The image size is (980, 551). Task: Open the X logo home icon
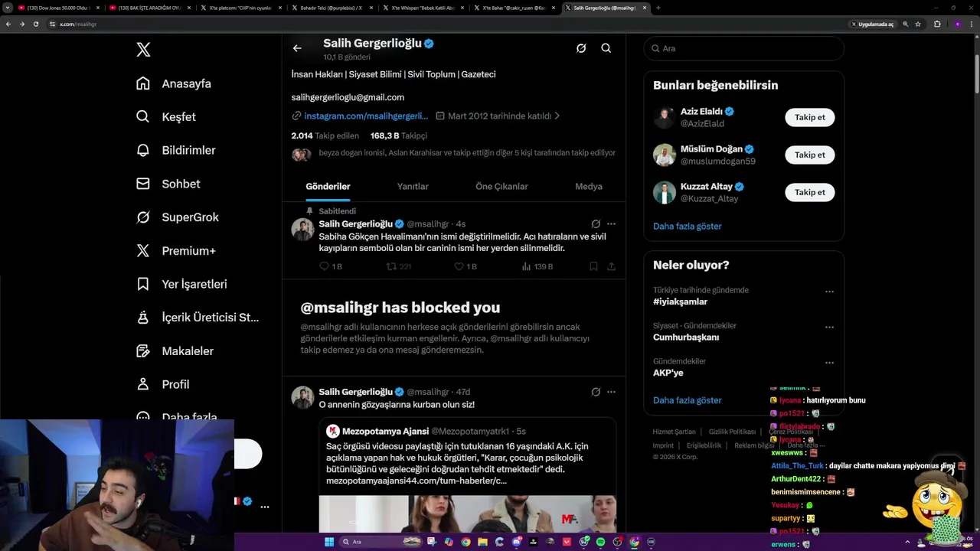pos(143,50)
